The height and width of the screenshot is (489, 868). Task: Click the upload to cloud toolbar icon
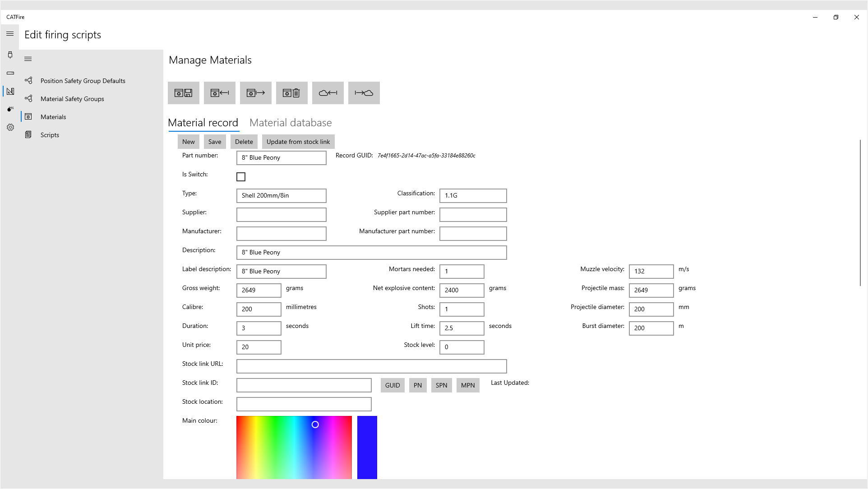[364, 93]
